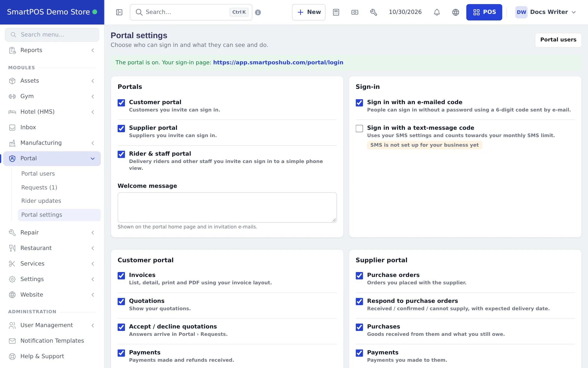588x368 pixels.
Task: Click the New button
Action: click(309, 12)
